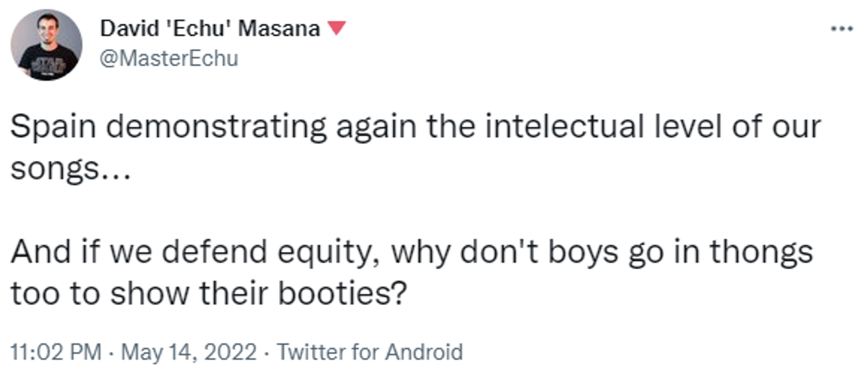This screenshot has height=367, width=868.
Task: Click the word 'Android' in the tweet footer
Action: [x=424, y=352]
